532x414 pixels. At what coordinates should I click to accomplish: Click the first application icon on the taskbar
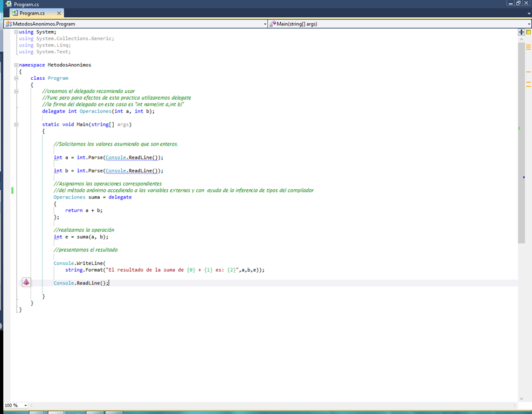click(x=36, y=411)
